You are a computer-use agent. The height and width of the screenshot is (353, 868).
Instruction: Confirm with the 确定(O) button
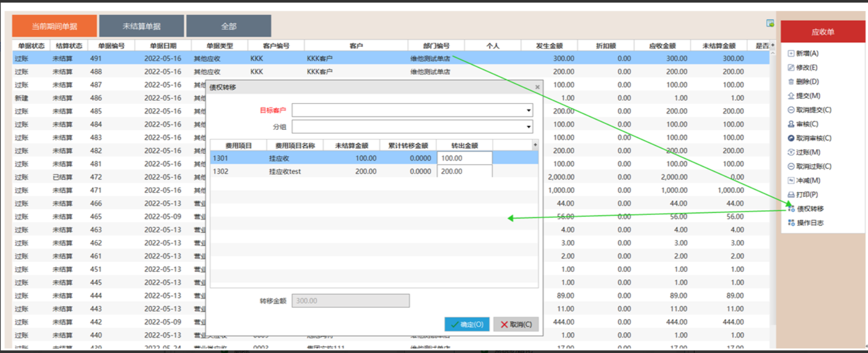[x=467, y=324]
